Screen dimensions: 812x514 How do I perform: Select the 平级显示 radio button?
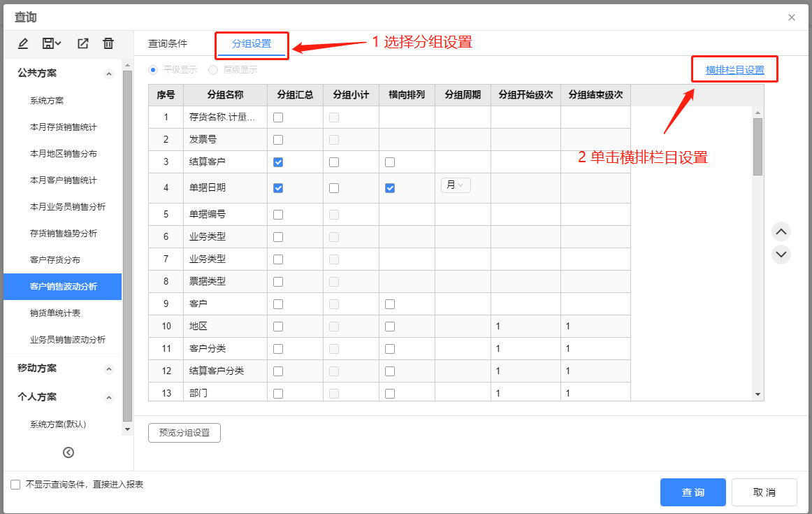coord(152,70)
